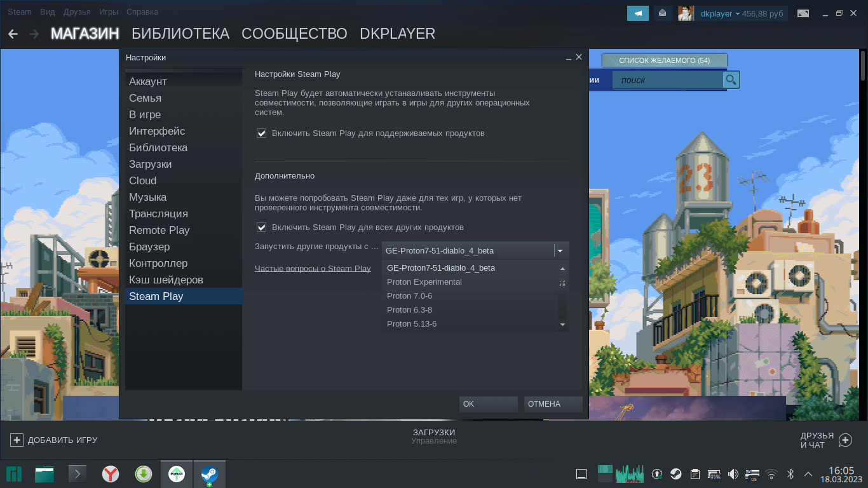Click the show desktop tray icon
Screen dimensions: 868x488
[x=581, y=474]
